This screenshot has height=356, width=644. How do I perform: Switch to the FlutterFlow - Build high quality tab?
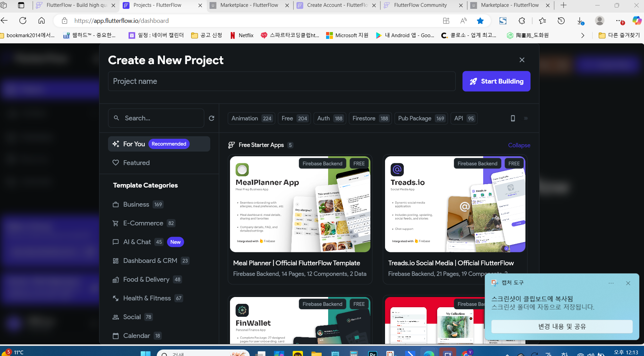pyautogui.click(x=76, y=5)
